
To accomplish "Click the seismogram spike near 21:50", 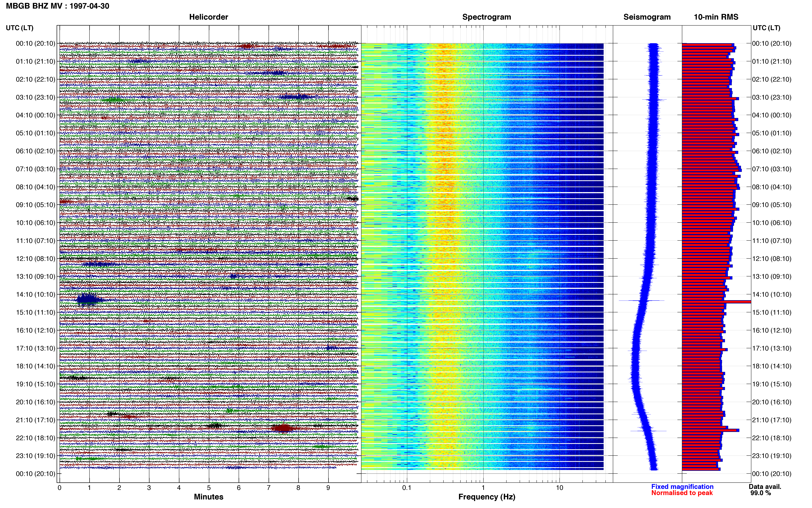I will point(648,431).
